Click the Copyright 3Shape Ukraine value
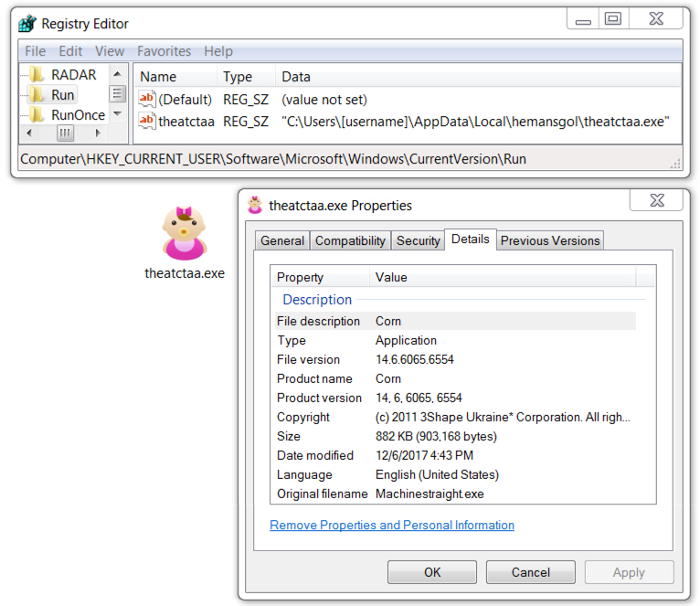700x606 pixels. point(503,417)
